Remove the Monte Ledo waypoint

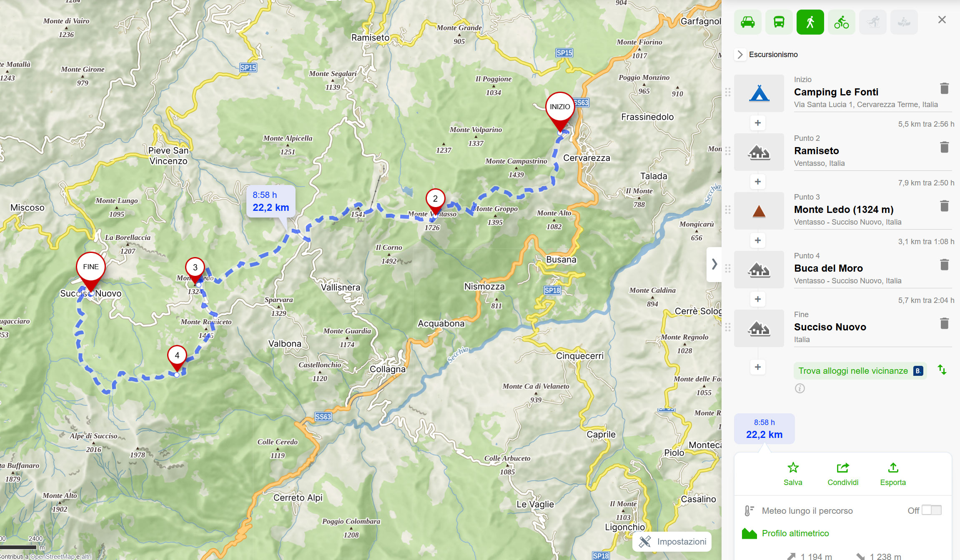click(945, 206)
